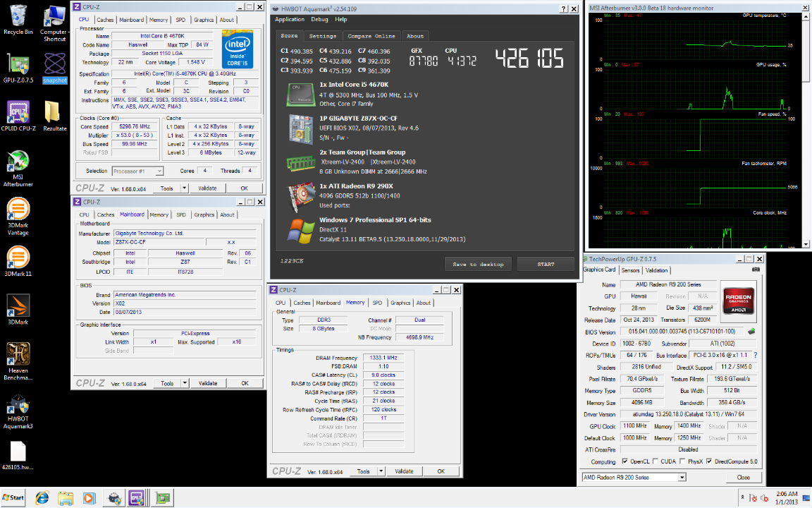The width and height of the screenshot is (812, 508).
Task: Click Save to desktop in Aquamark
Action: [x=478, y=264]
